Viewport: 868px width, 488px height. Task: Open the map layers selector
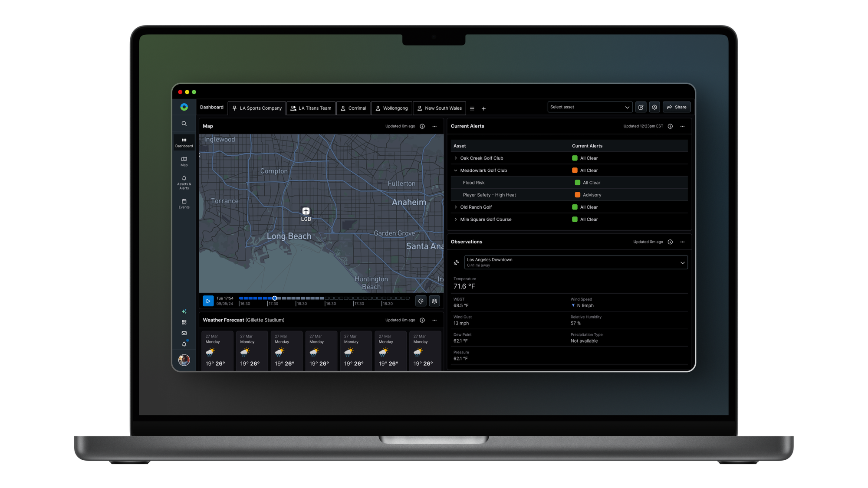point(434,301)
